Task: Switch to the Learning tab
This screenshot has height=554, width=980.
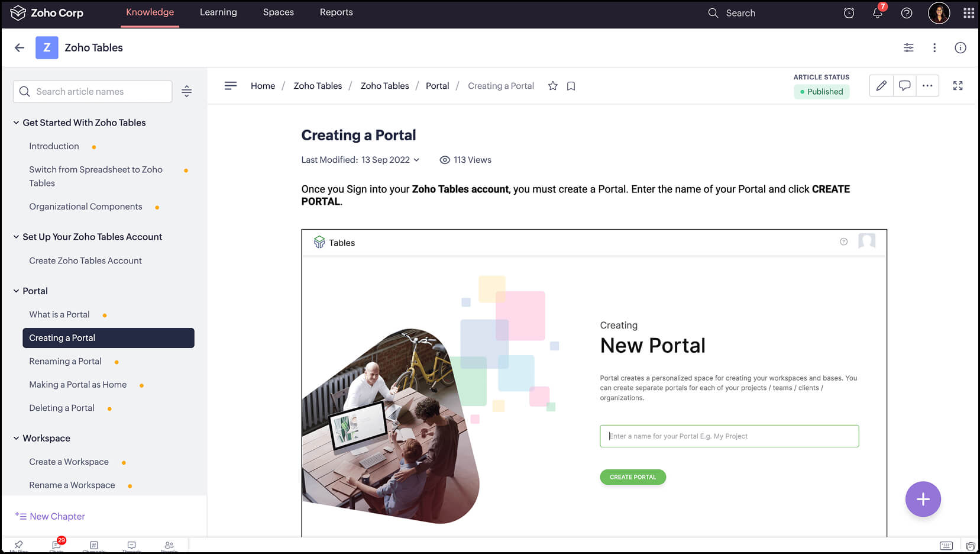Action: click(218, 12)
